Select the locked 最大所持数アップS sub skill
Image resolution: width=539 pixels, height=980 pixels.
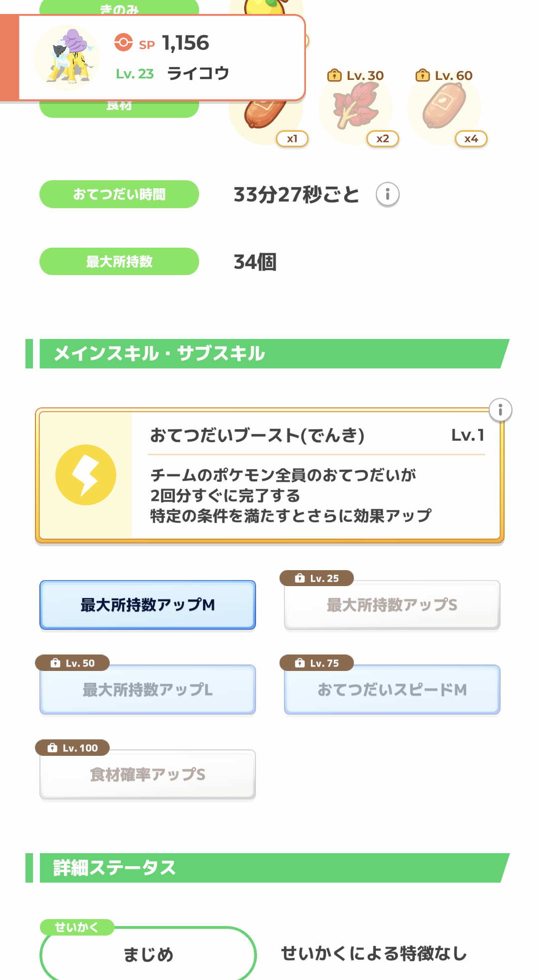pyautogui.click(x=392, y=605)
